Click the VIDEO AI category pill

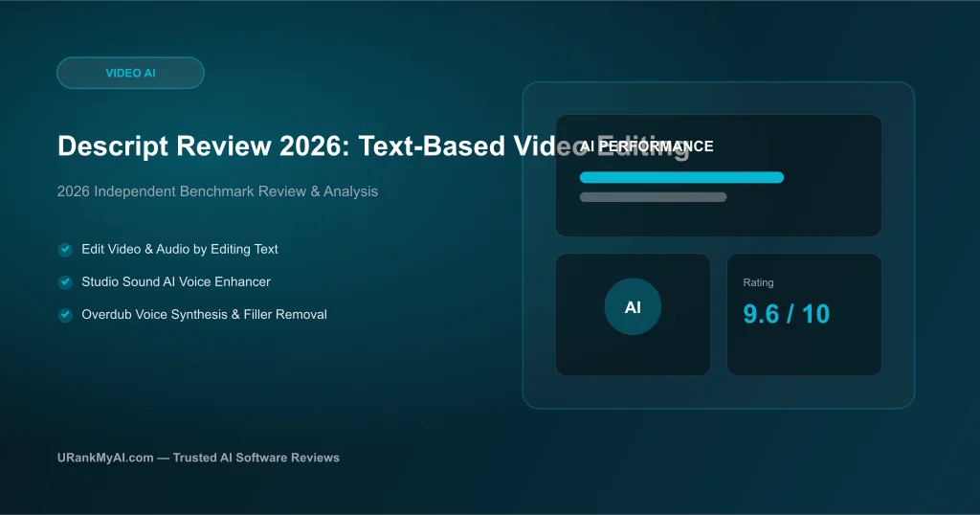coord(130,73)
